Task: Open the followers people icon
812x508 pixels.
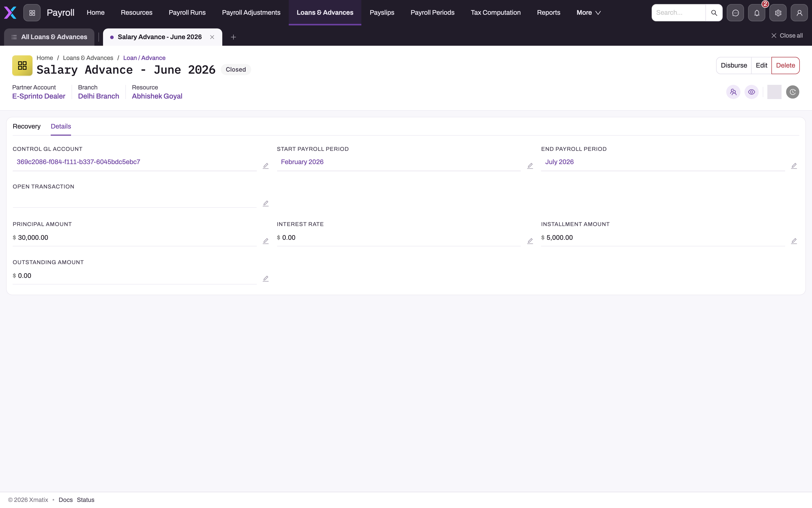Action: tap(733, 92)
